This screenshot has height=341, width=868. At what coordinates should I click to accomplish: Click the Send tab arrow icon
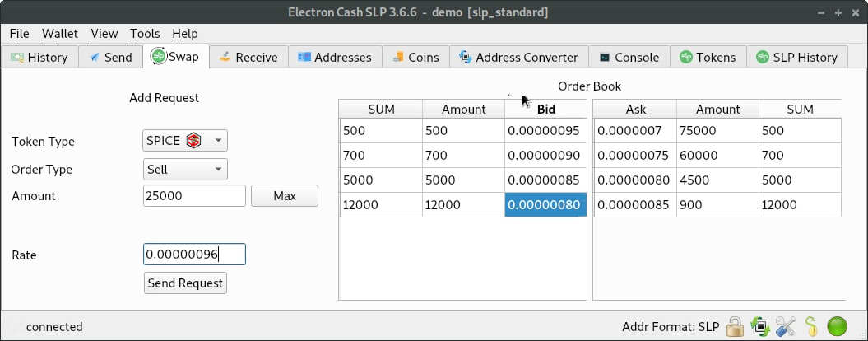95,57
